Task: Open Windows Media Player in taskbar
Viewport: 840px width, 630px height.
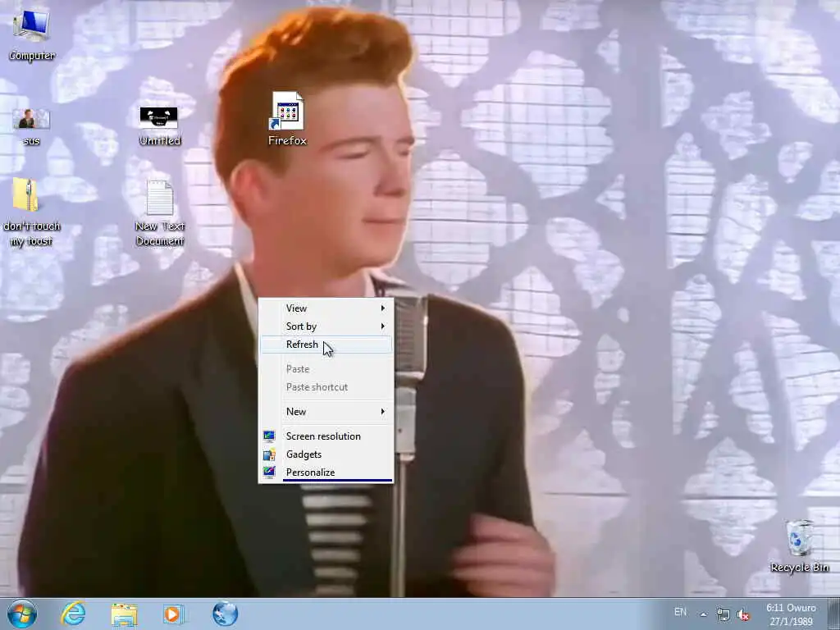Action: pos(173,614)
